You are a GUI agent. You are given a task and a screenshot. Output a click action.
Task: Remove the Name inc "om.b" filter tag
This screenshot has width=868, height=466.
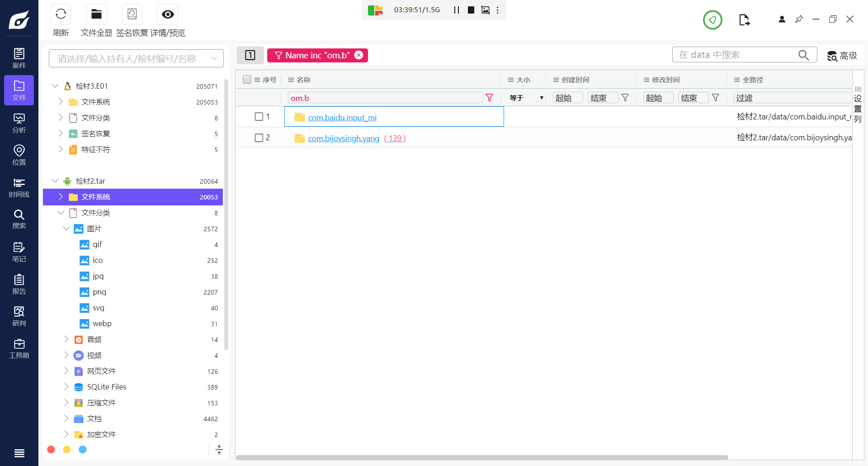coord(359,55)
